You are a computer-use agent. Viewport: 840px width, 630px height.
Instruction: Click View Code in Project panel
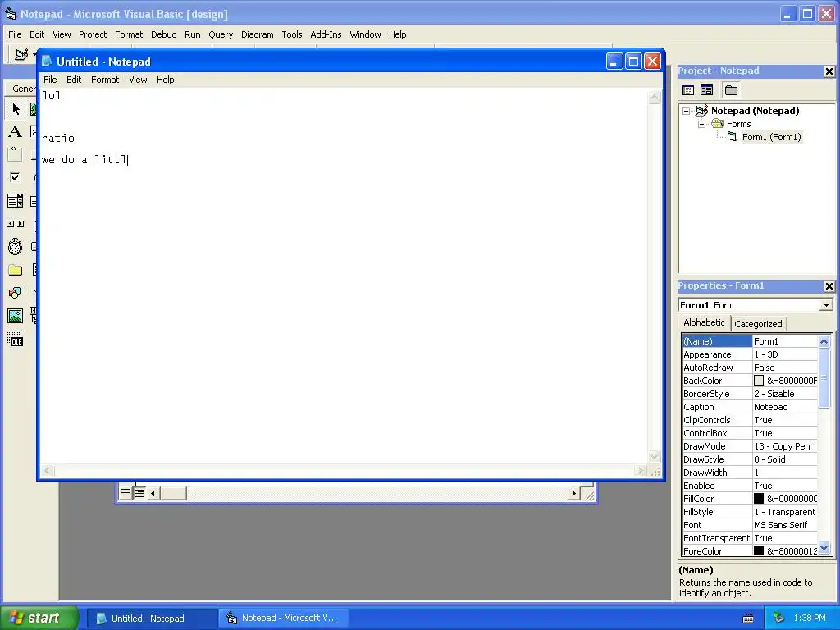point(688,90)
